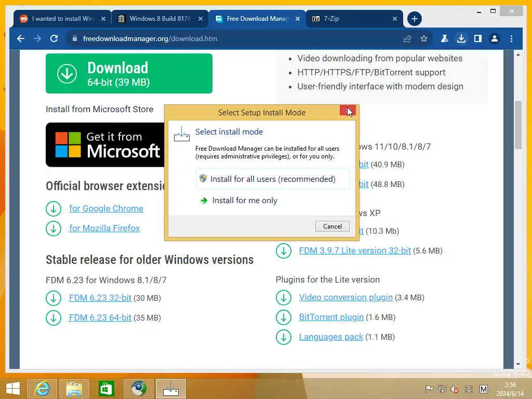Click the browser forward arrow
This screenshot has height=399, width=532.
(37, 38)
